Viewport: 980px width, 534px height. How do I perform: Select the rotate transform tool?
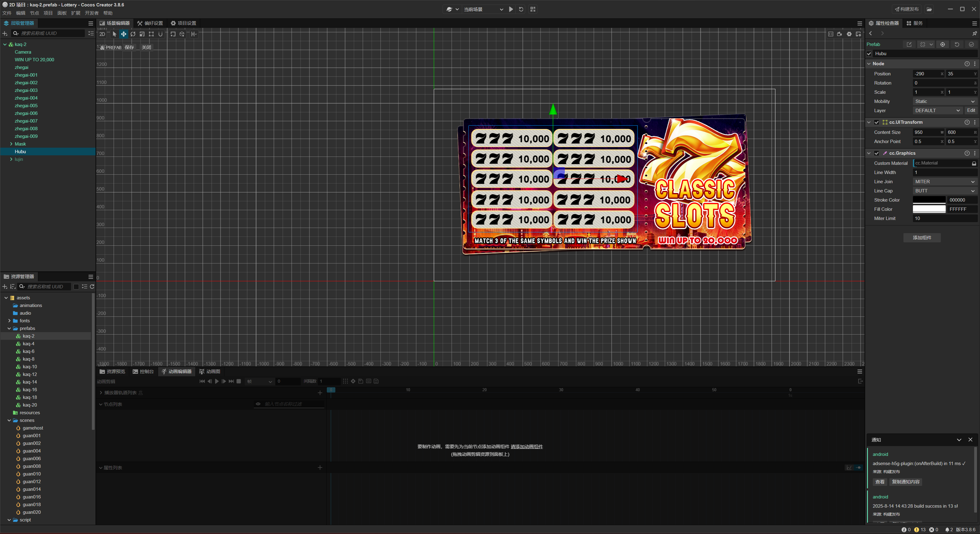[x=133, y=34]
